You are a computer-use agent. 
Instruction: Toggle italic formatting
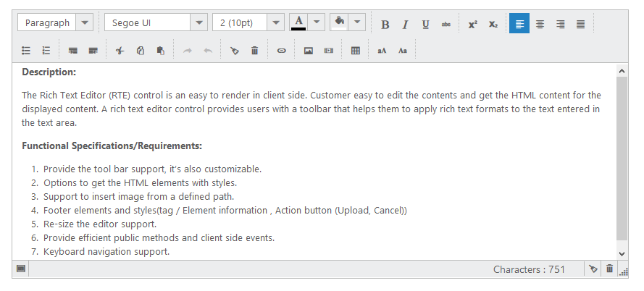[405, 24]
